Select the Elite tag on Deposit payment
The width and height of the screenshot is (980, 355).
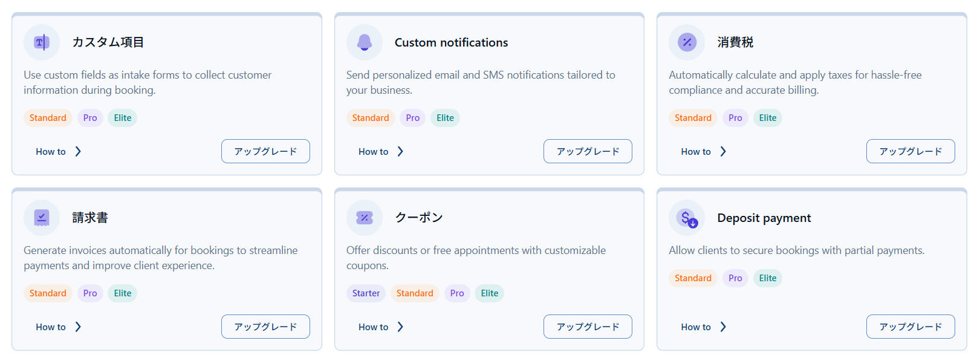click(x=767, y=278)
